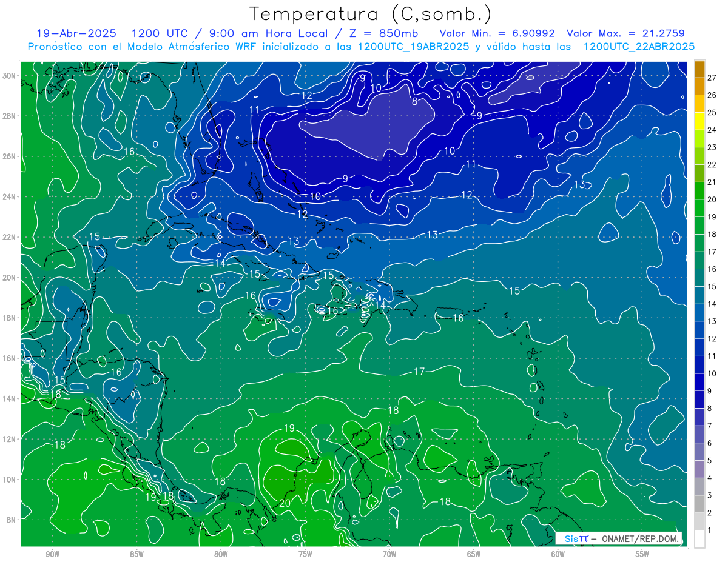728x562 pixels.
Task: Click the "1200UTC_19ABR2025" initialization time
Action: (x=413, y=46)
